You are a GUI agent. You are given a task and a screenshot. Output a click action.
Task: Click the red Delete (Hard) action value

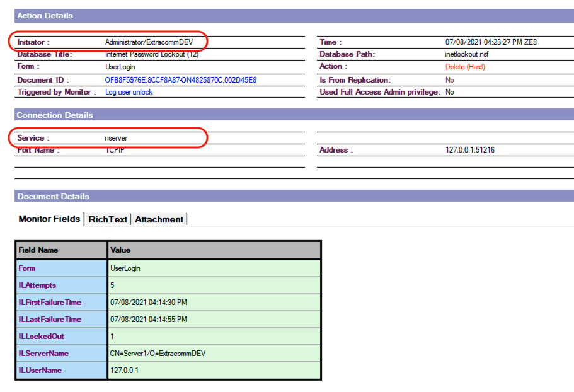click(x=465, y=67)
